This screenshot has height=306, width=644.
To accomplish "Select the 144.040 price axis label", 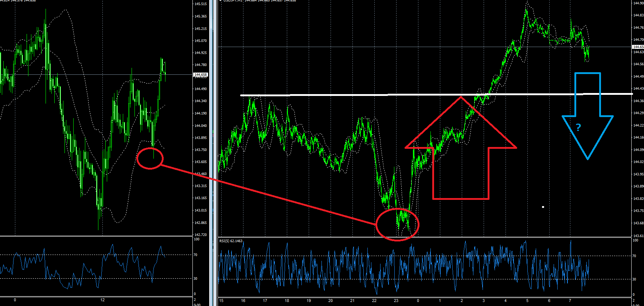I will pos(201,125).
